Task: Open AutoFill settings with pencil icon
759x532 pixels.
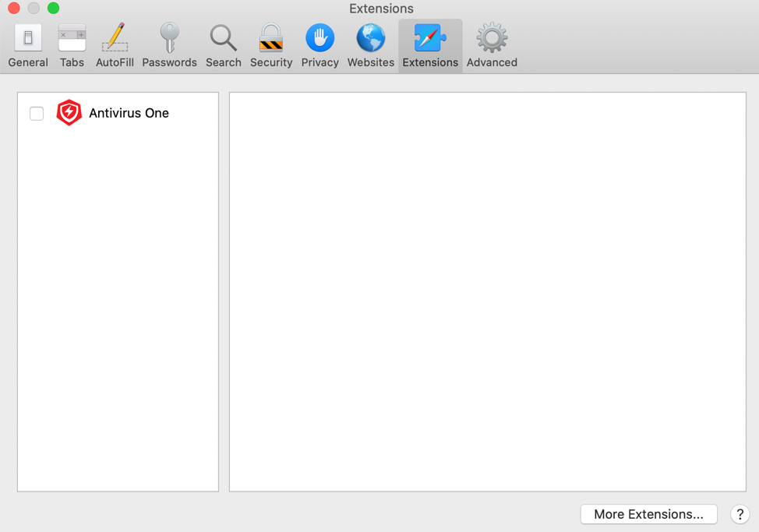Action: 115,46
